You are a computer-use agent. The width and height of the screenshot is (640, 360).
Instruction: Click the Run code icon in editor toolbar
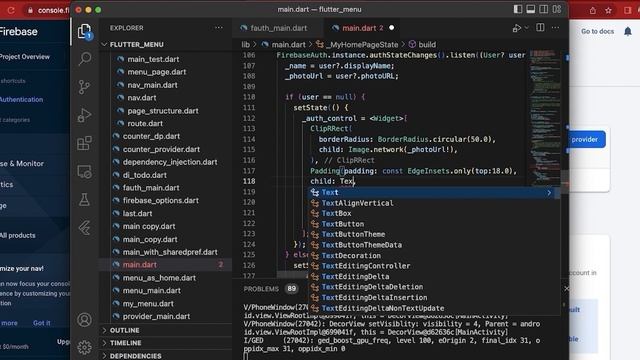pos(516,28)
